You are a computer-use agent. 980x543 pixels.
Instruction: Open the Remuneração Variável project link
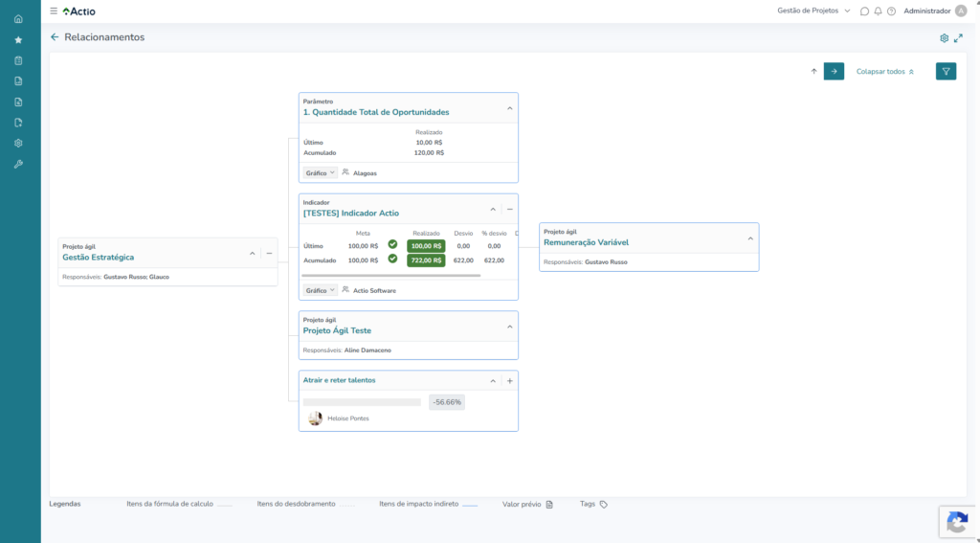coord(587,242)
